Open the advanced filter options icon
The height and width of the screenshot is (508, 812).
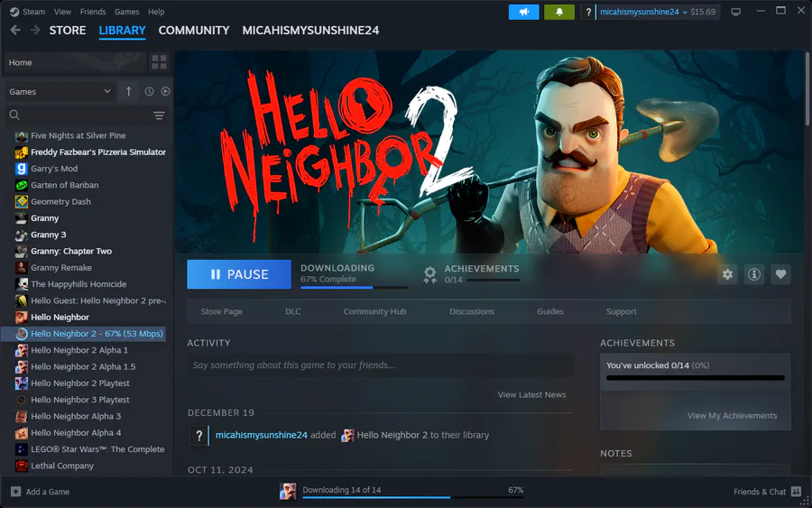click(x=159, y=115)
